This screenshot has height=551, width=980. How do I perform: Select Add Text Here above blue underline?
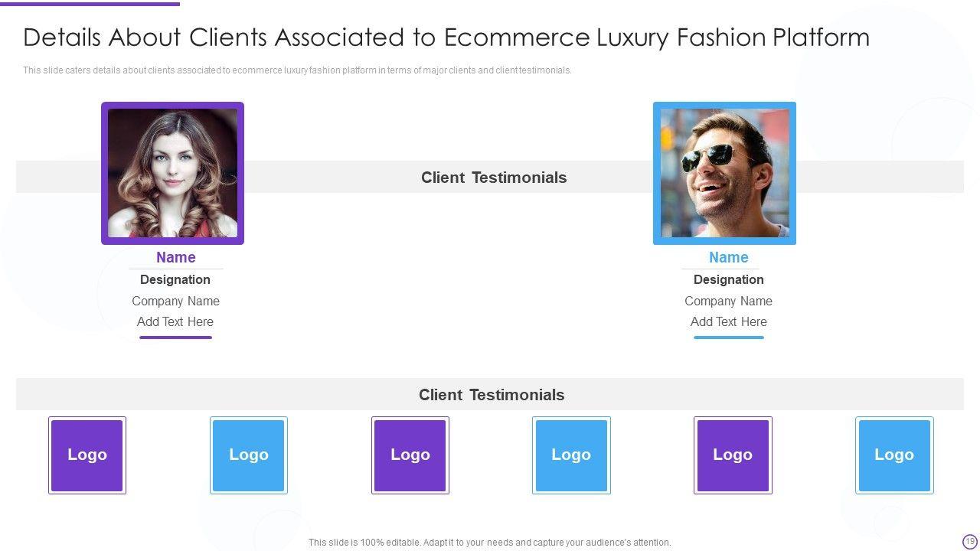pyautogui.click(x=728, y=322)
